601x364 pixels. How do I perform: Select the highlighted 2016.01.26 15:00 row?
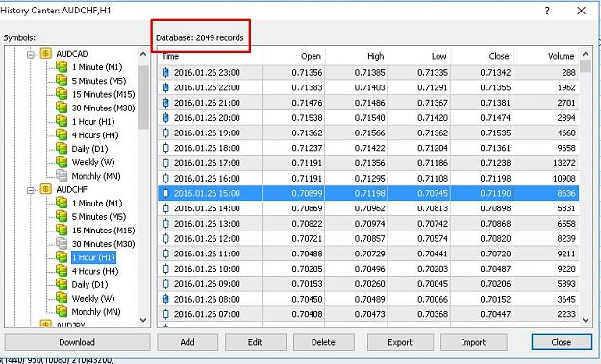pyautogui.click(x=368, y=193)
